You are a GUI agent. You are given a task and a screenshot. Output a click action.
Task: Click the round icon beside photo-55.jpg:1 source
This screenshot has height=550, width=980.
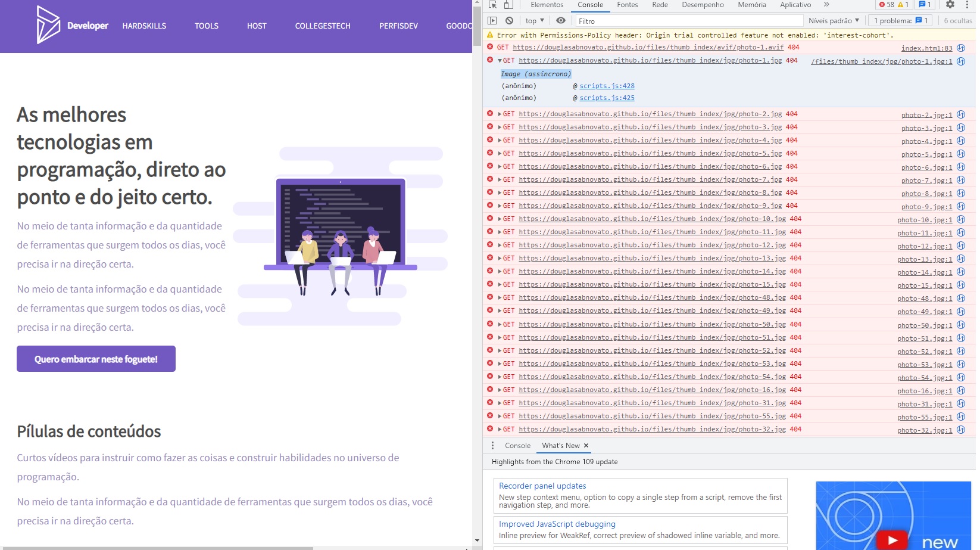click(961, 417)
